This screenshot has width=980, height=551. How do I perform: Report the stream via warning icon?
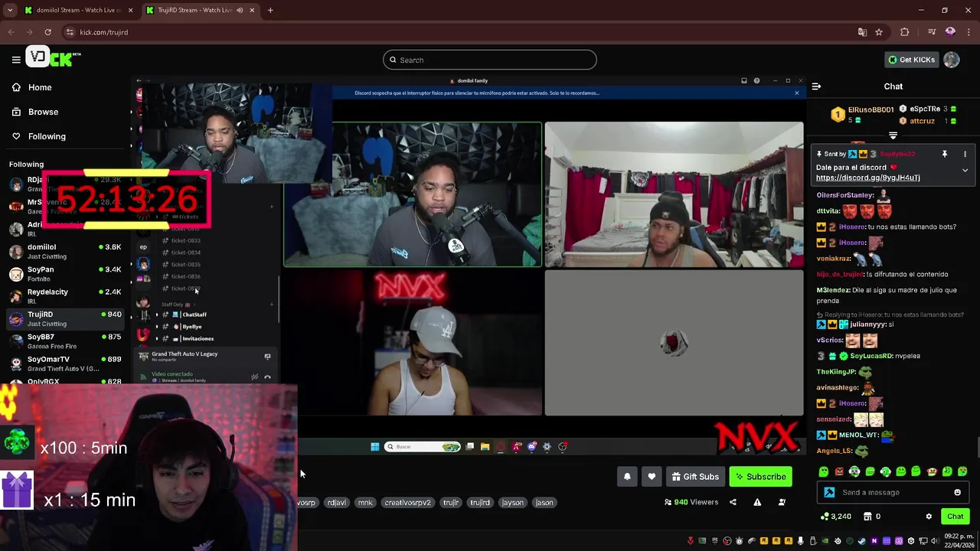pos(757,502)
